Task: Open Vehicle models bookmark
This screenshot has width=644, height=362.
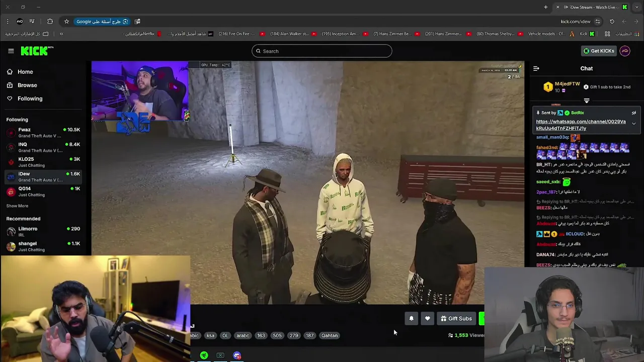Action: (x=551, y=34)
